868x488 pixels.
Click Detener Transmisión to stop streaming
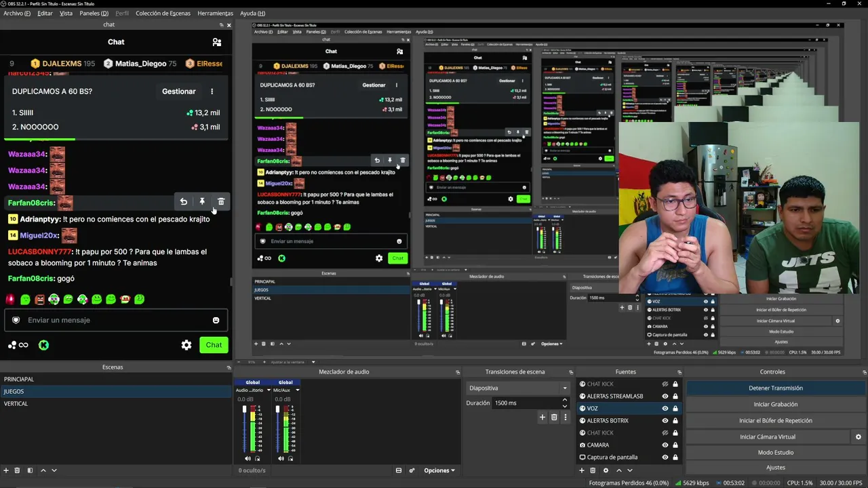(x=776, y=388)
